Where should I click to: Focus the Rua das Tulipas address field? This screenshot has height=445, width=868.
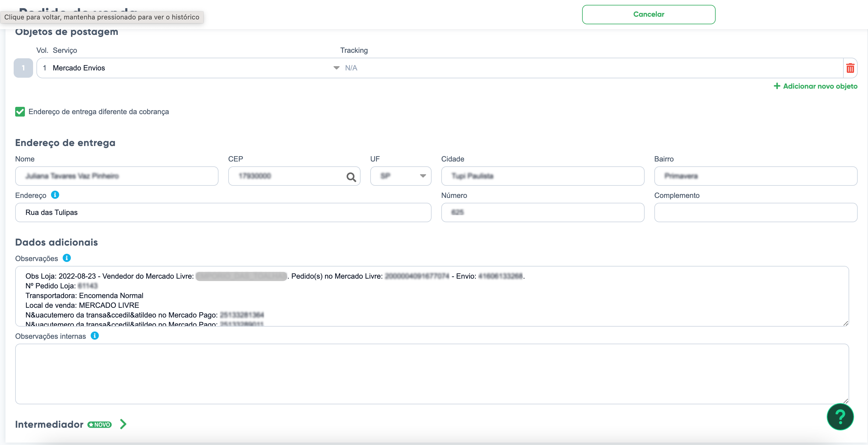tap(223, 212)
